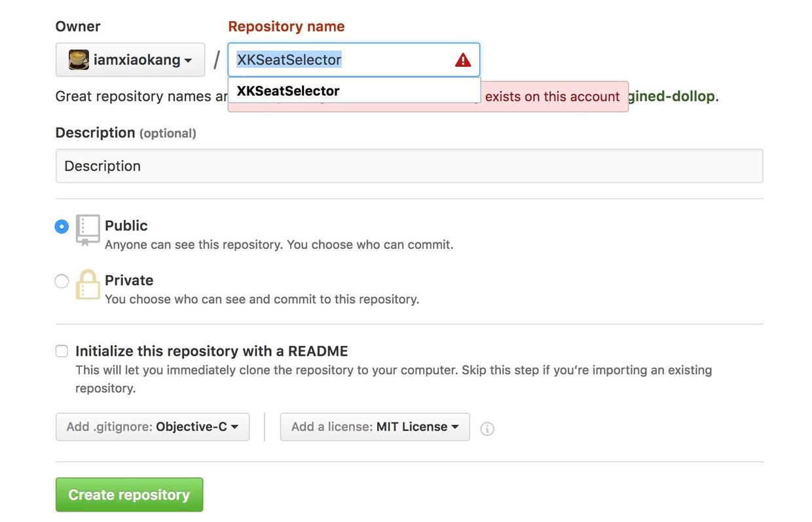This screenshot has height=522, width=812.
Task: Click the Private label text
Action: 129,280
